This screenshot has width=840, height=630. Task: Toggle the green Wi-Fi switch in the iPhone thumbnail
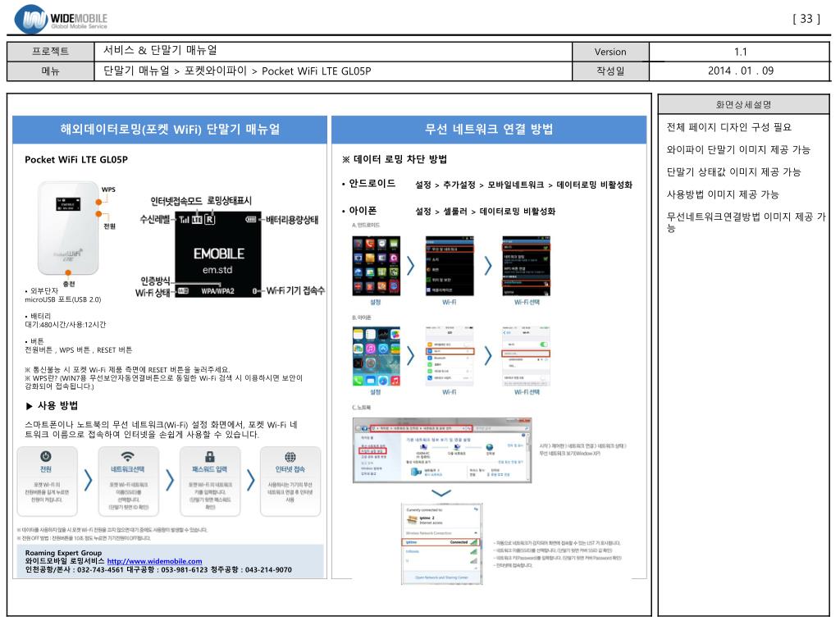point(545,345)
